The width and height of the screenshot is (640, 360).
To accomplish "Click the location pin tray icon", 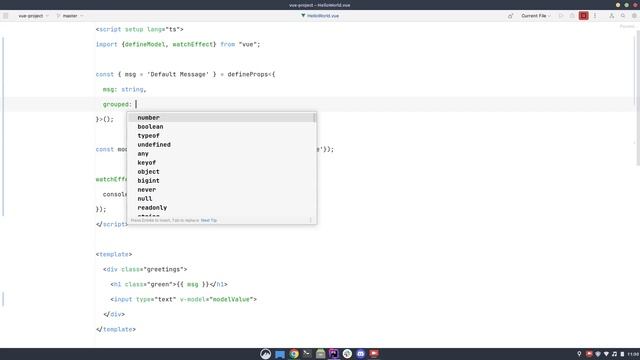I will click(579, 354).
